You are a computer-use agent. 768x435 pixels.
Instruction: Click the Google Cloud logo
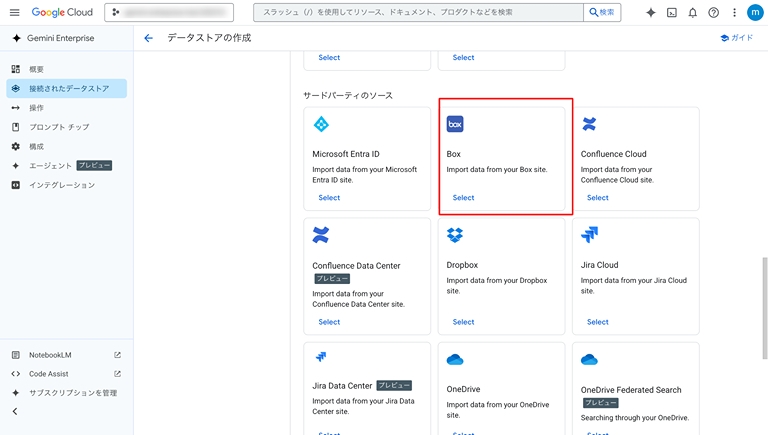[62, 12]
